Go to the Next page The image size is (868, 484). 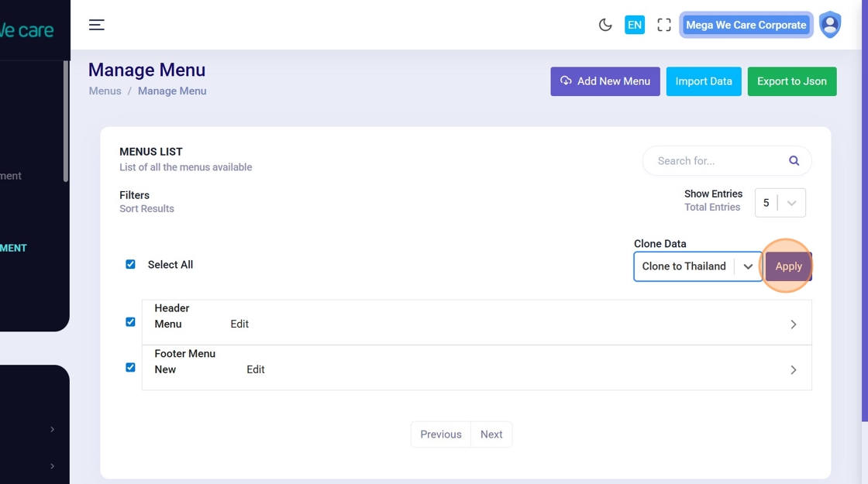(491, 434)
